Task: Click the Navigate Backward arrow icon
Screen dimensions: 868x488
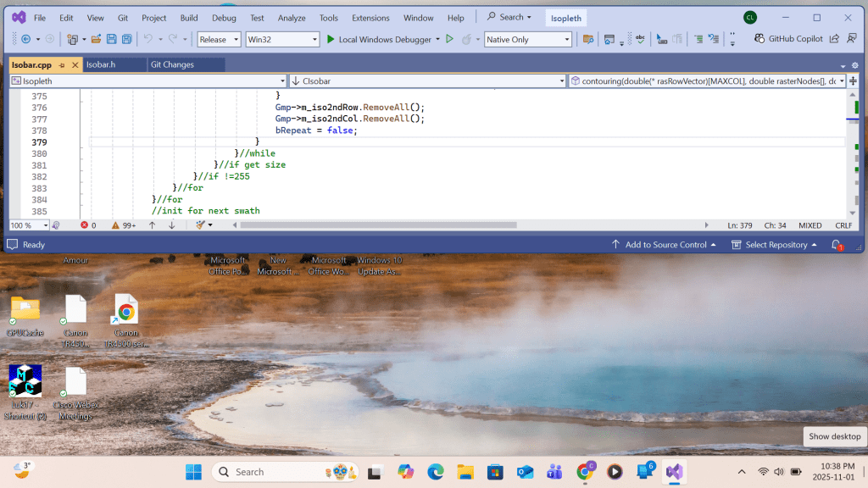Action: tap(25, 39)
